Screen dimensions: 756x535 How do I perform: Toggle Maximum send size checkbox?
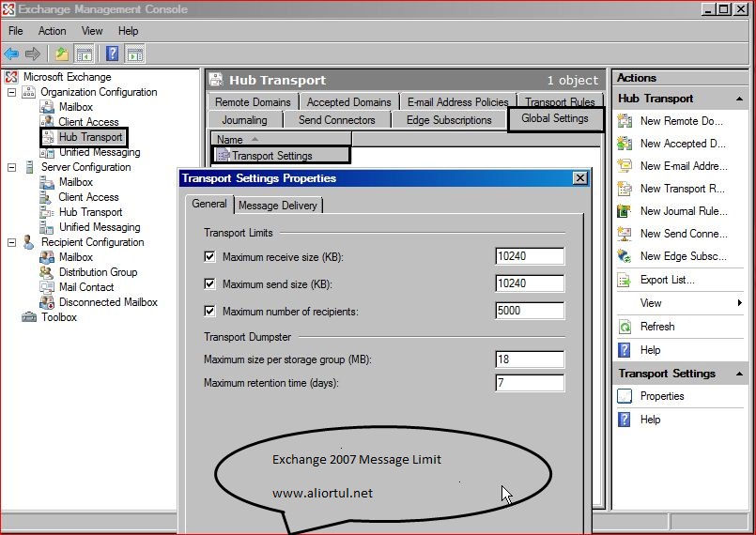tap(209, 283)
